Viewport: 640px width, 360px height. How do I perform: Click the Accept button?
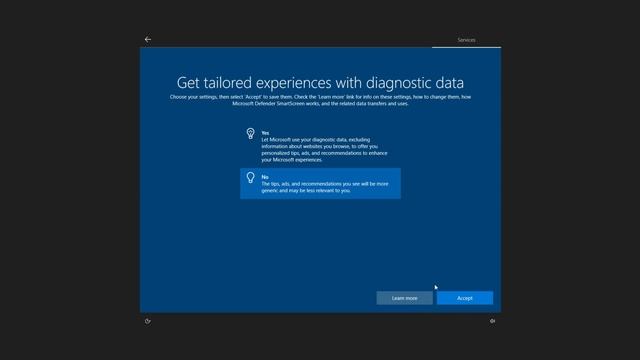click(465, 298)
